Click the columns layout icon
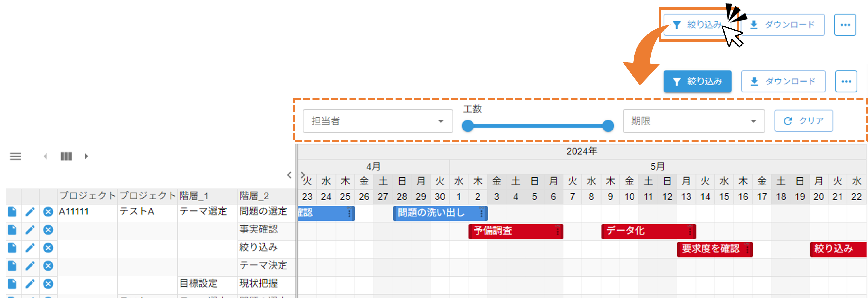This screenshot has width=868, height=298. (66, 156)
